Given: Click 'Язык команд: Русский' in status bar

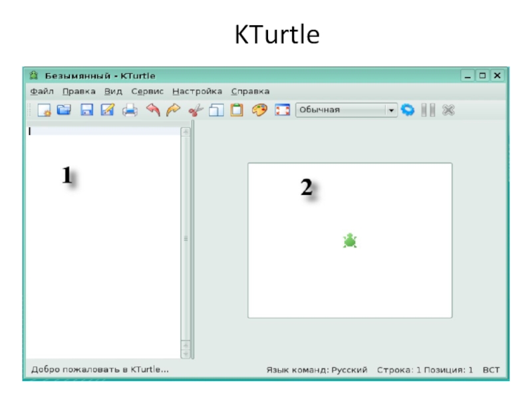Looking at the screenshot, I should coord(317,370).
